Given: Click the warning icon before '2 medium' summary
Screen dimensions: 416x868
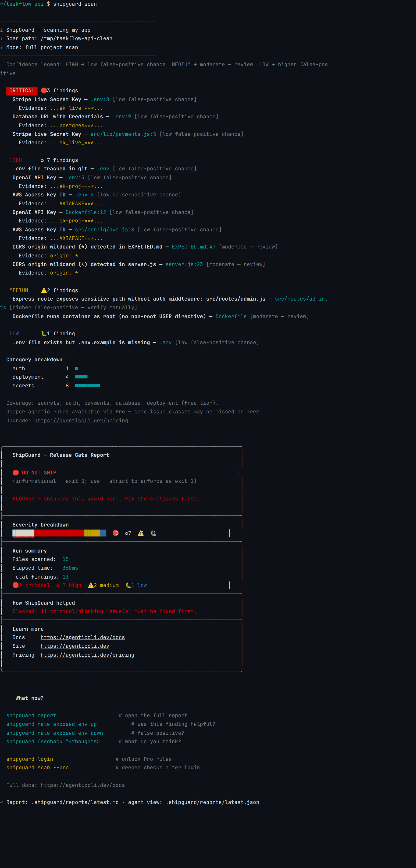Looking at the screenshot, I should pos(91,585).
